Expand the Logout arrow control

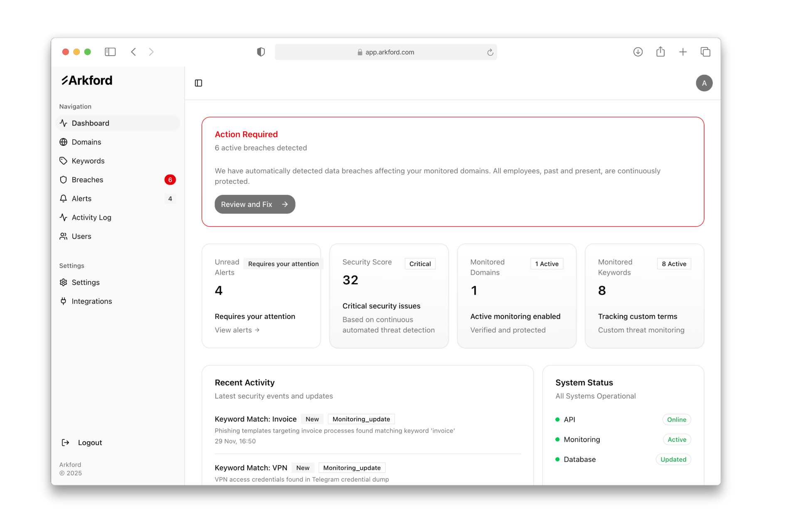click(x=65, y=442)
